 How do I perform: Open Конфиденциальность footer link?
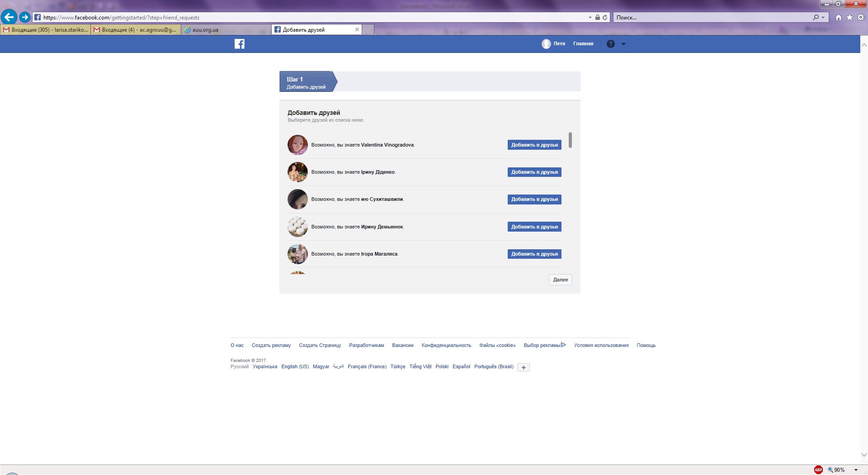pos(446,345)
